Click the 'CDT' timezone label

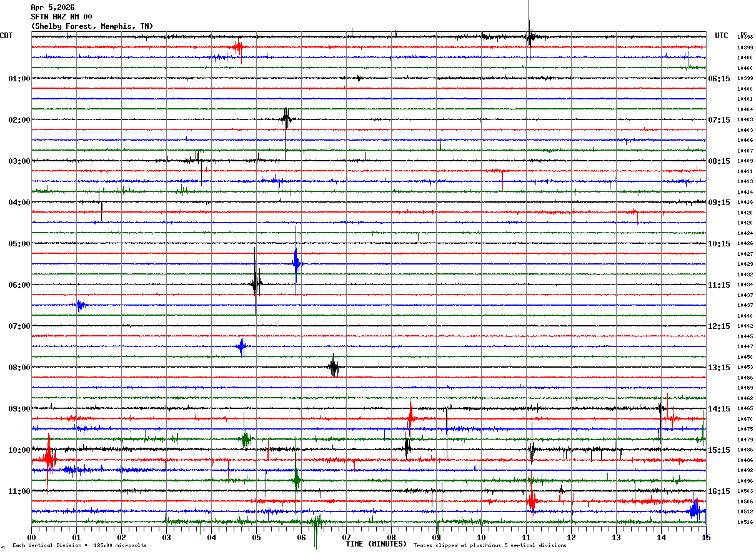[x=6, y=36]
